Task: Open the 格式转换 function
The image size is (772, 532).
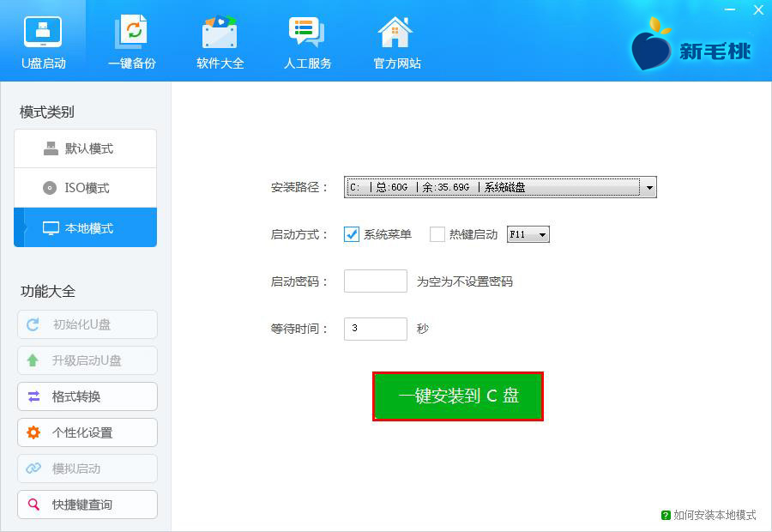Action: tap(87, 396)
